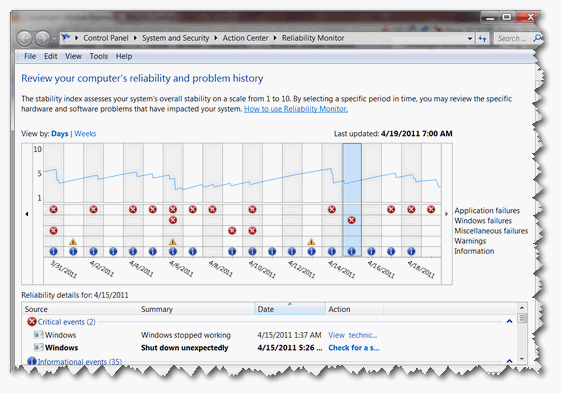This screenshot has width=561, height=393.
Task: Open dropdown arrow after System and Security
Action: [x=216, y=38]
